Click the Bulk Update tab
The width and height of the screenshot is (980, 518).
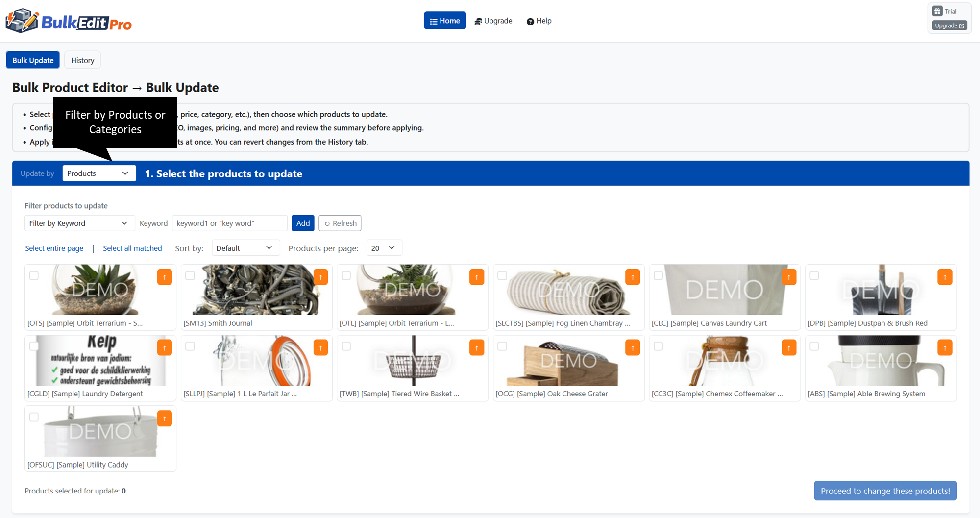(32, 60)
